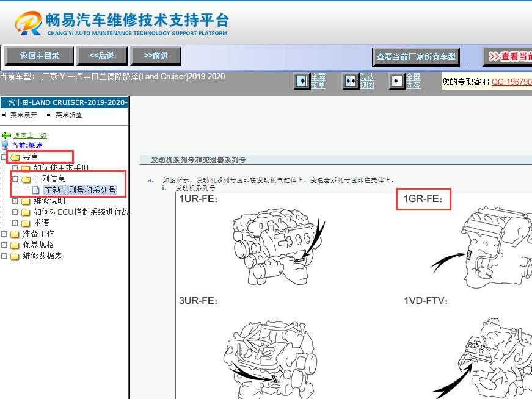
Task: Expand the 术语 node
Action: click(15, 223)
